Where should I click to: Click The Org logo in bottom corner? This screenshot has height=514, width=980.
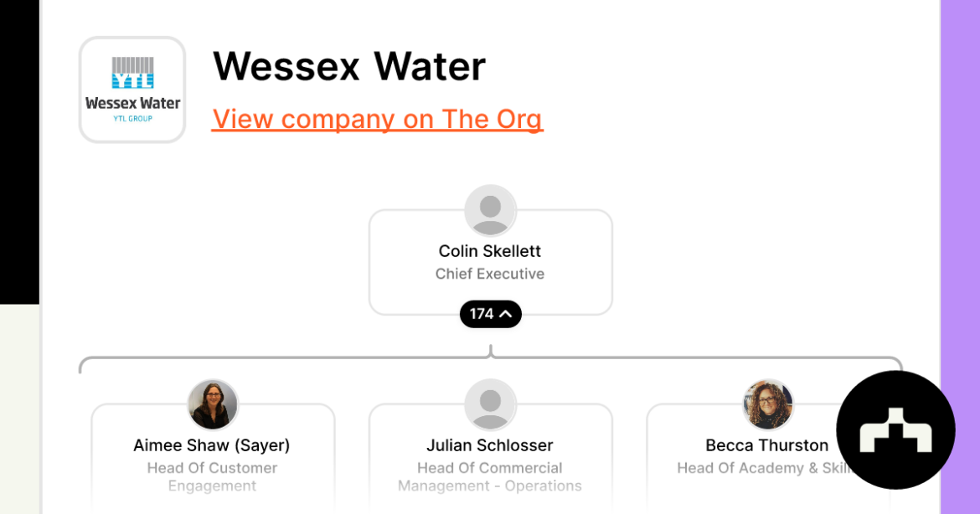(x=895, y=429)
